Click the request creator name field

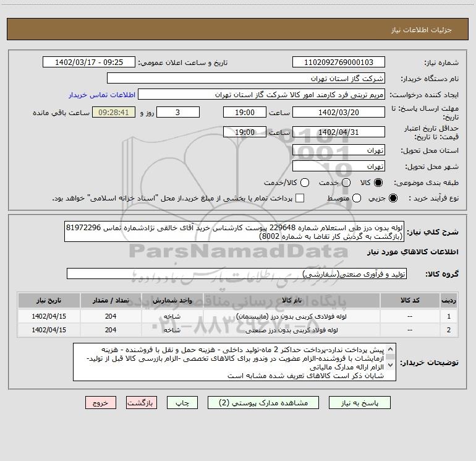pos(261,95)
